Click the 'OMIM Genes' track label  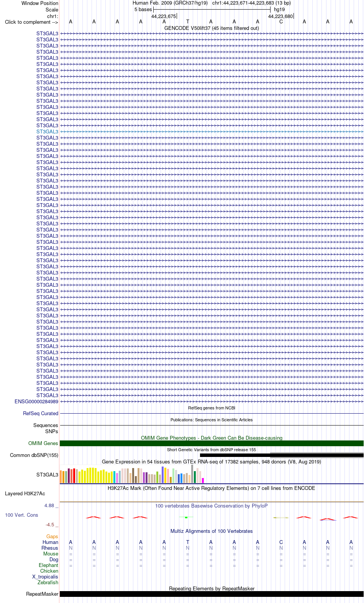(x=43, y=443)
